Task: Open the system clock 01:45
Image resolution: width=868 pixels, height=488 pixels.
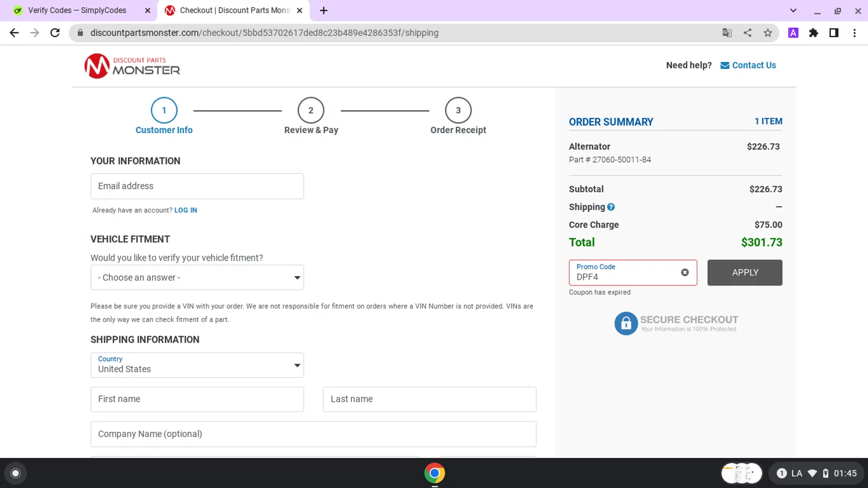Action: (x=845, y=474)
